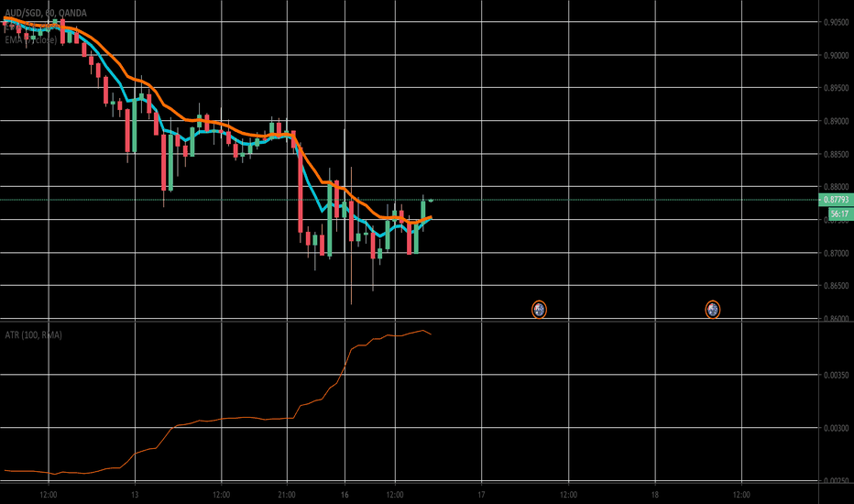Image resolution: width=854 pixels, height=504 pixels.
Task: Click the bar countdown timer 56:17
Action: click(839, 214)
